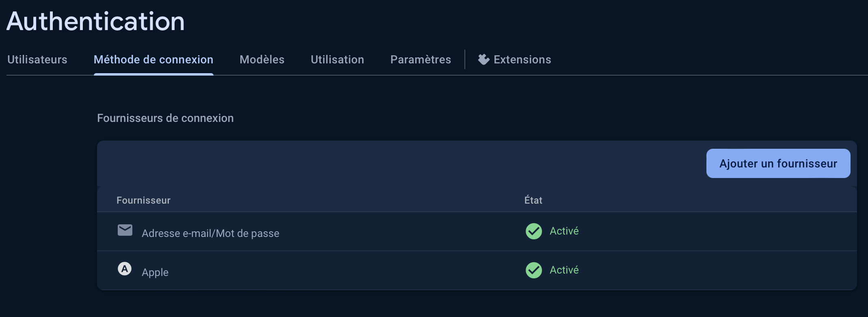Open the Extensions tab
Viewport: 868px width, 317px height.
522,60
